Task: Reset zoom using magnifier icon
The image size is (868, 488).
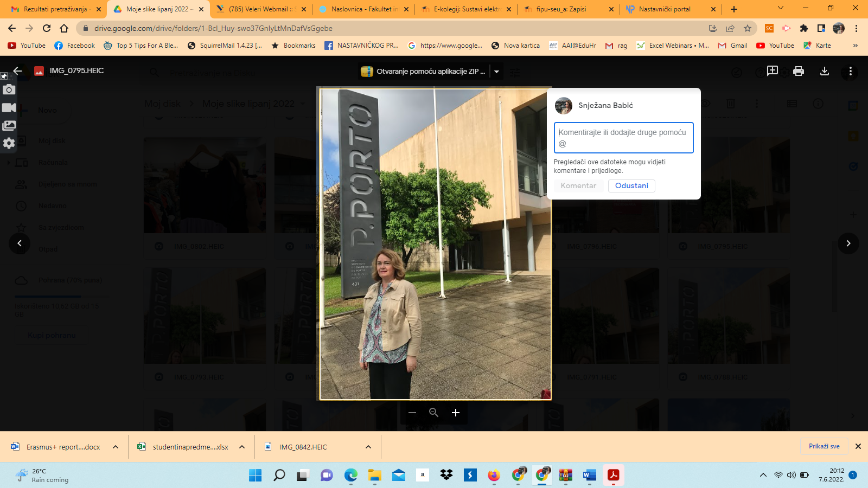Action: pyautogui.click(x=433, y=413)
